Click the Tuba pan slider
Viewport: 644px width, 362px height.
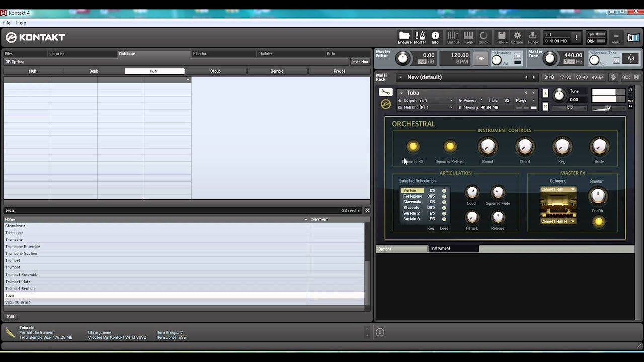pos(570,108)
